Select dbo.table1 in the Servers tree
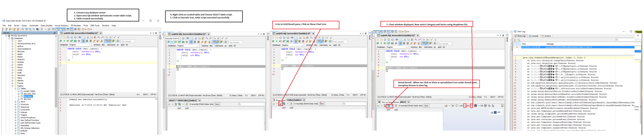 click(x=28, y=96)
